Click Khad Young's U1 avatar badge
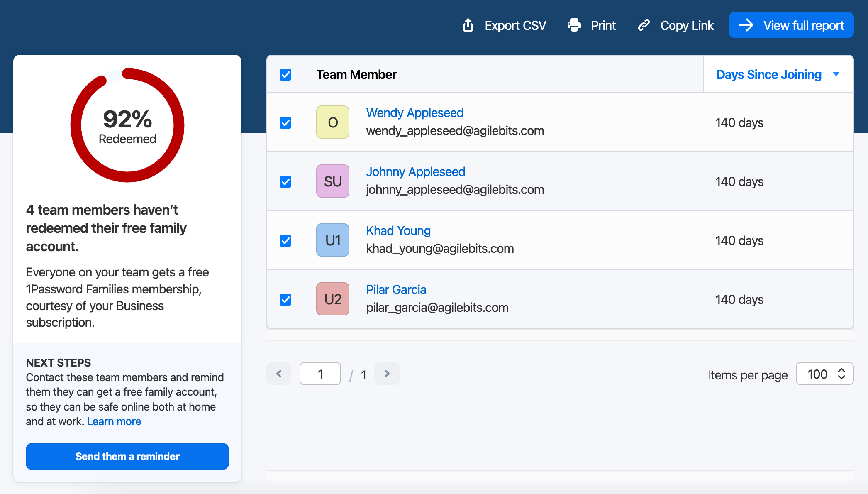Screen dimensions: 868x494 (x=332, y=240)
